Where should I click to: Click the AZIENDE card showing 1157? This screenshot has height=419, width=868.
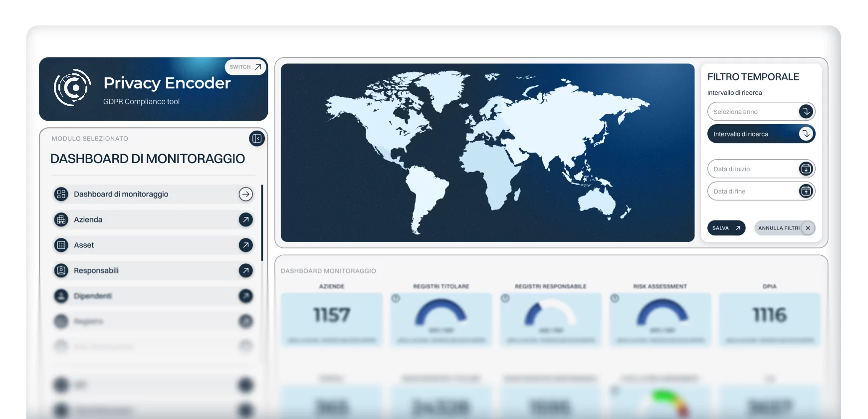(332, 320)
